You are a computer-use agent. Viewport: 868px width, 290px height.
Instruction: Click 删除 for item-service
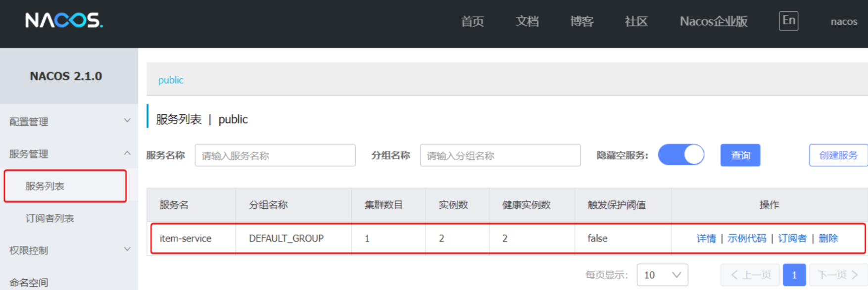[828, 239]
